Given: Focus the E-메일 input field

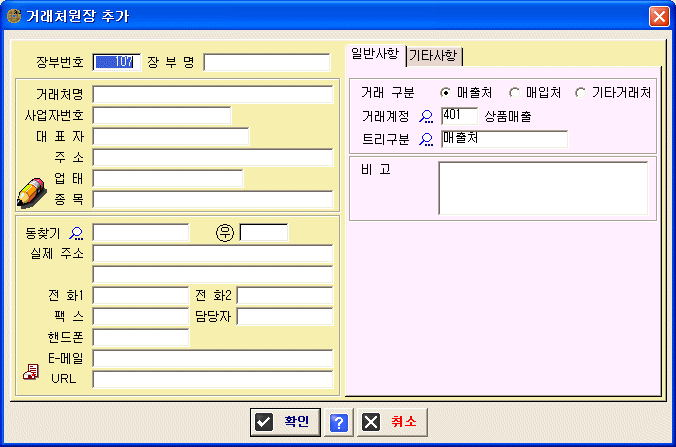Looking at the screenshot, I should 213,359.
